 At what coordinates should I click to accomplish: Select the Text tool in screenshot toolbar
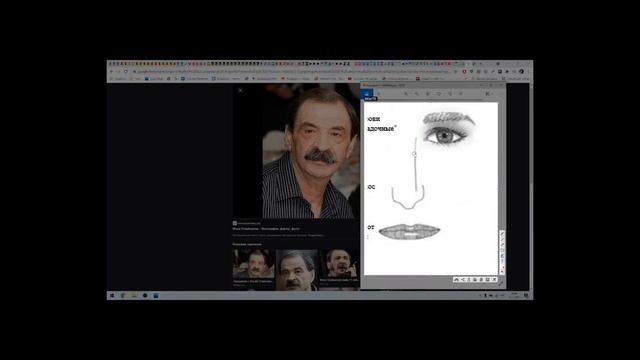click(502, 261)
